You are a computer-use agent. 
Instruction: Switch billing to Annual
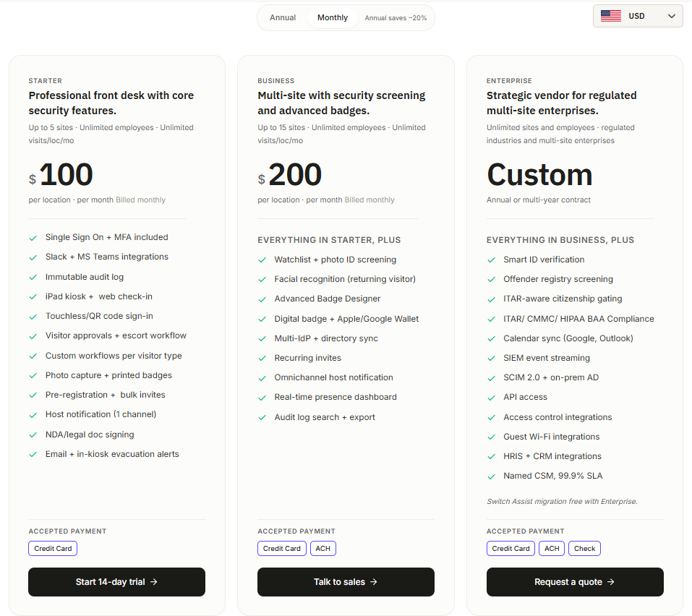[283, 17]
